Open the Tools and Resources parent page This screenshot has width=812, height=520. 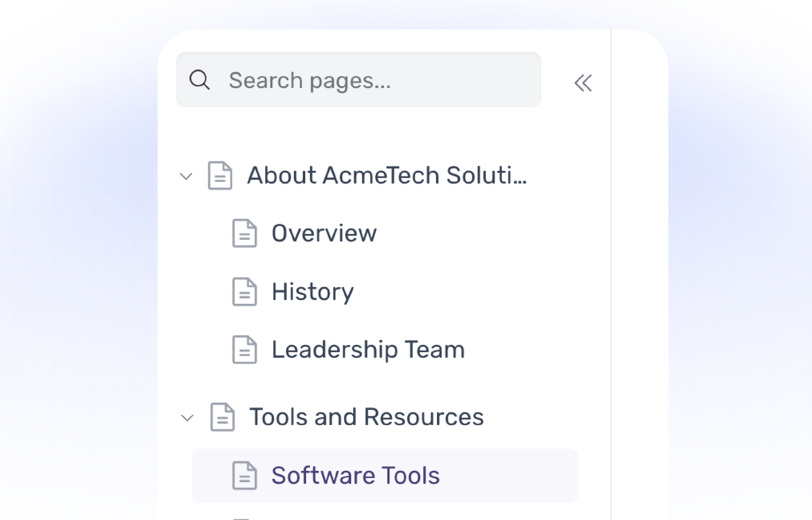click(x=367, y=417)
